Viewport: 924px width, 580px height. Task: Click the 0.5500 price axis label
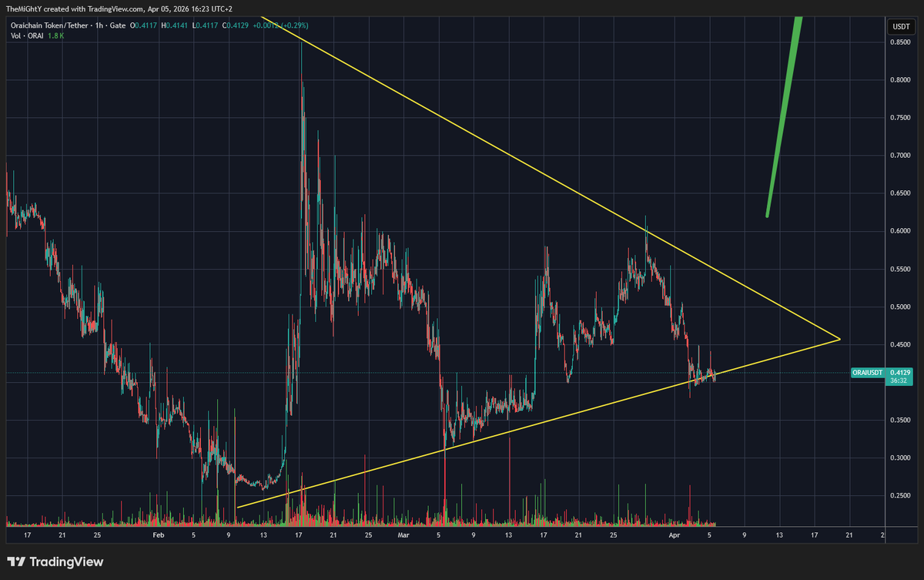click(901, 270)
